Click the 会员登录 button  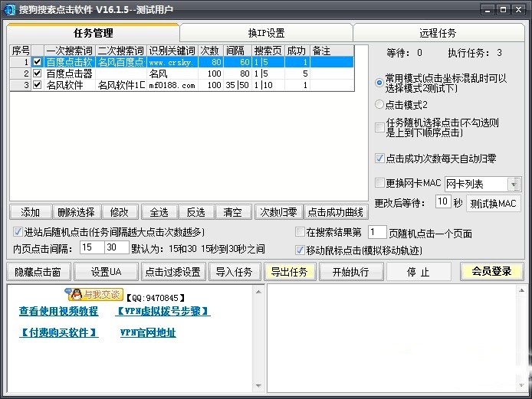tap(491, 272)
